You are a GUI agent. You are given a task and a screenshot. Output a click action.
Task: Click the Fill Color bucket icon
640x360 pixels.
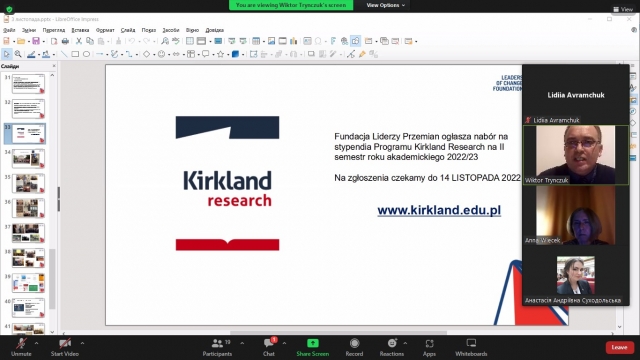pyautogui.click(x=46, y=54)
